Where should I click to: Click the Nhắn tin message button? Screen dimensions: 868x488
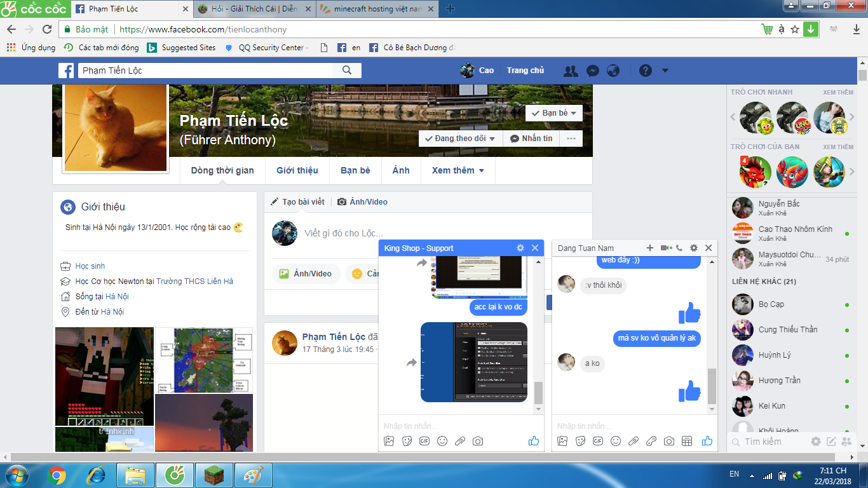[531, 139]
